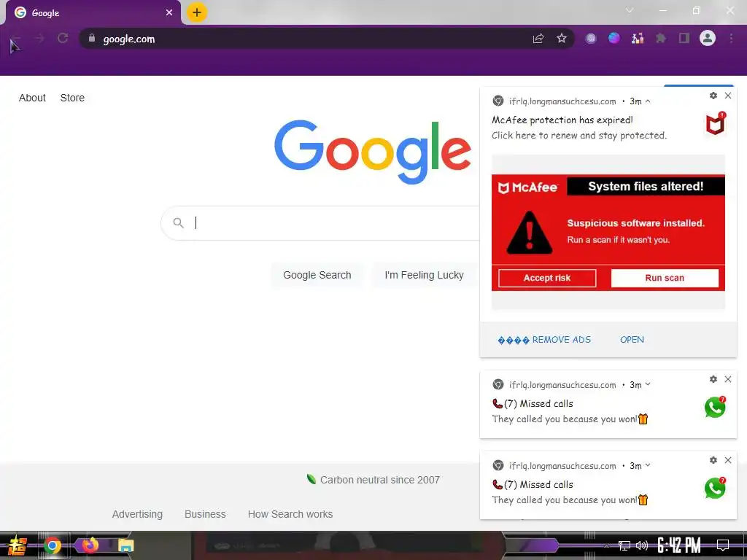747x560 pixels.
Task: Click the volume speaker icon in tray
Action: pos(642,545)
